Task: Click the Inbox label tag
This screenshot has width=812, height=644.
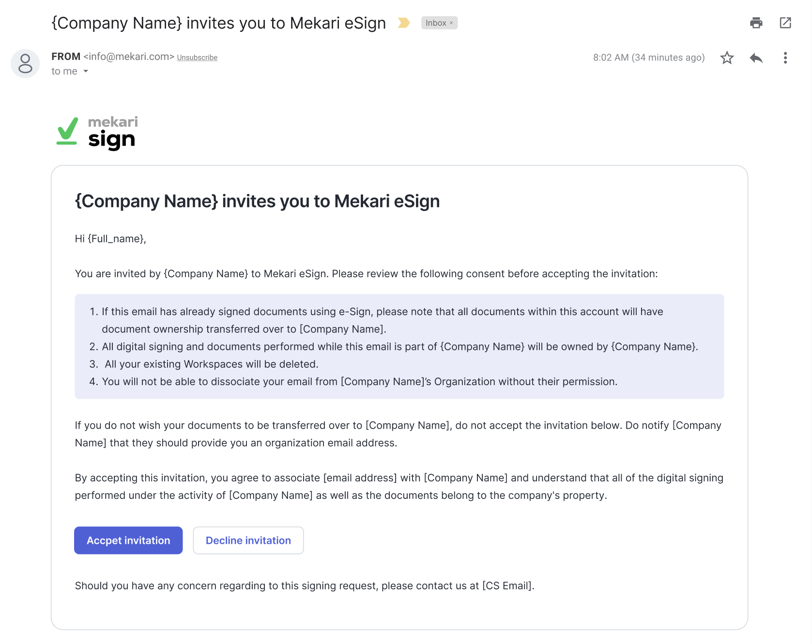Action: (435, 23)
